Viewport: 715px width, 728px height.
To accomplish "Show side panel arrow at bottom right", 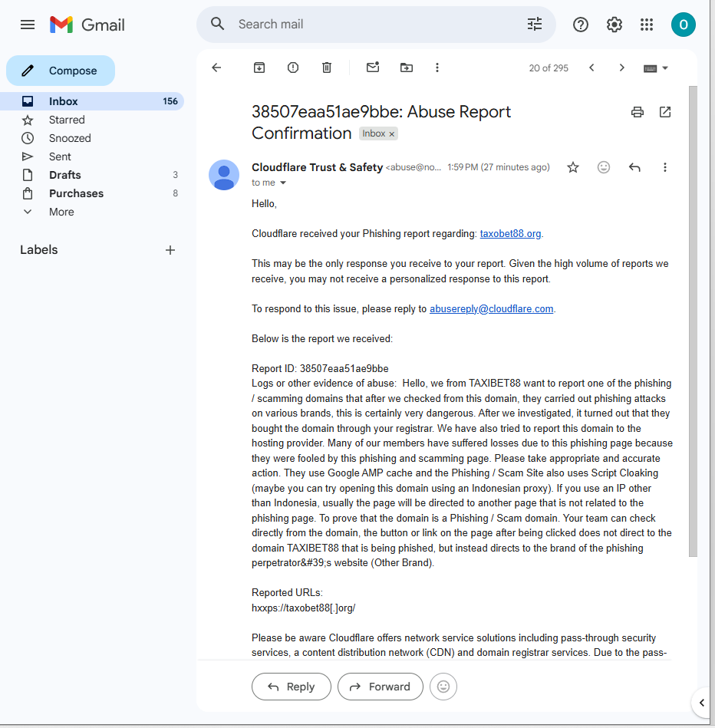I will click(x=701, y=703).
